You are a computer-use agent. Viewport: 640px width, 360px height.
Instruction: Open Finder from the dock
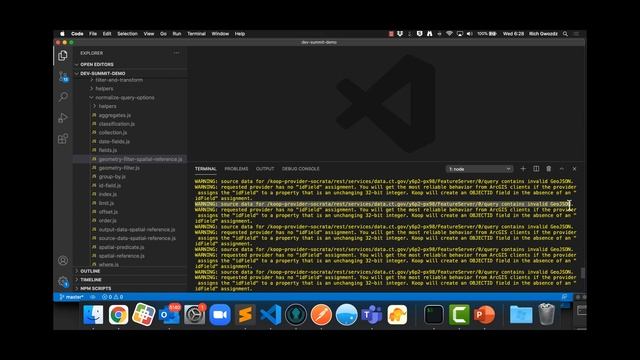pos(93,315)
